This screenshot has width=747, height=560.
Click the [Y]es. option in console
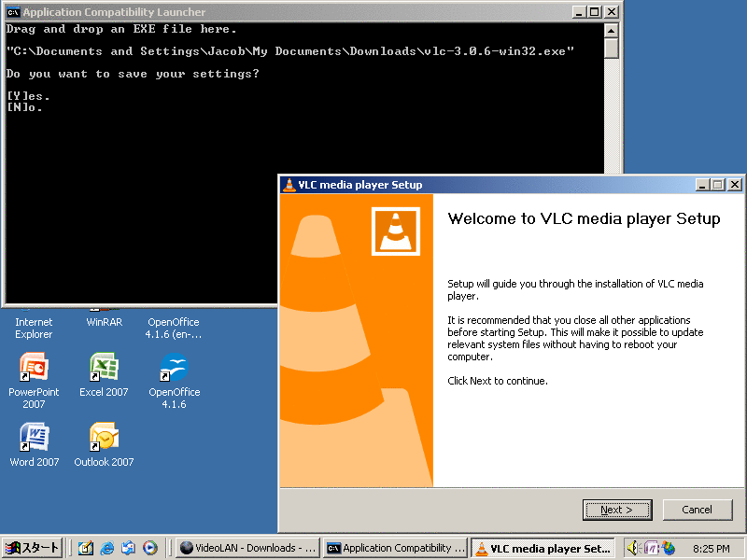pyautogui.click(x=28, y=96)
